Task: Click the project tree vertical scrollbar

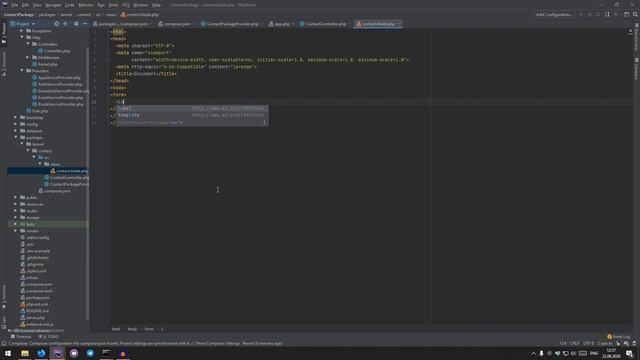Action: click(87, 184)
